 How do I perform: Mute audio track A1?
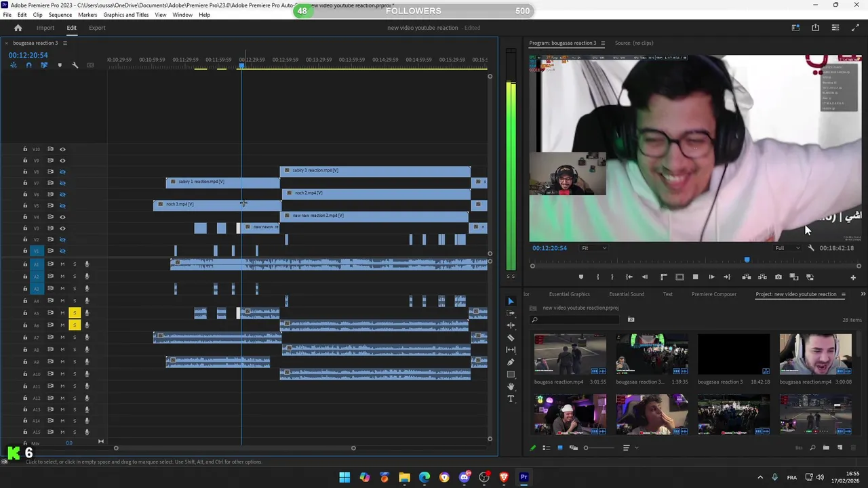(62, 264)
